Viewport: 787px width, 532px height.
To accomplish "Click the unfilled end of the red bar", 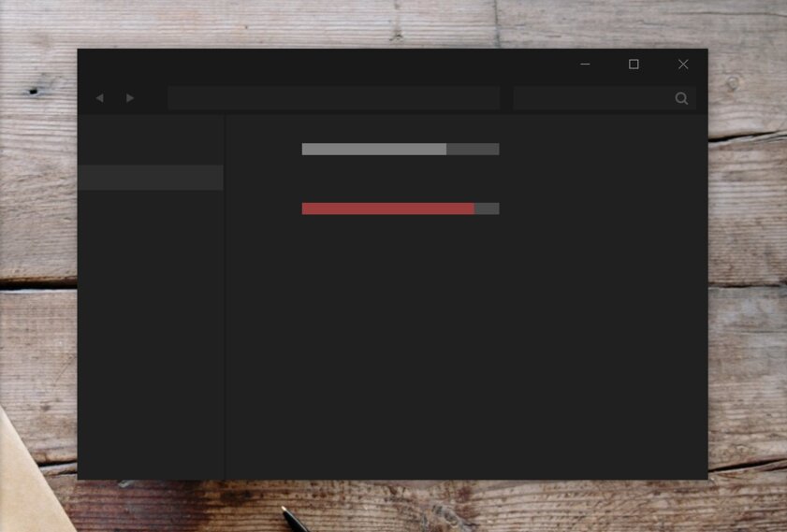I will click(x=487, y=208).
